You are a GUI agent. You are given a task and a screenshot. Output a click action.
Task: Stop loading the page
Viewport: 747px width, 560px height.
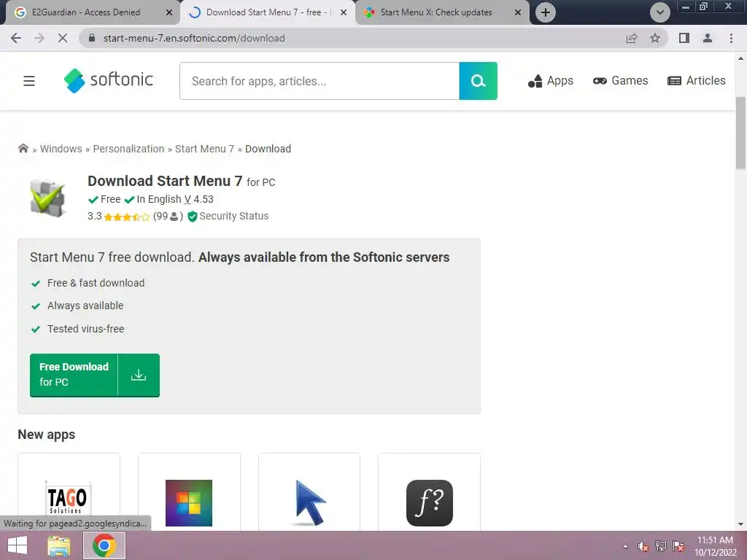tap(63, 38)
